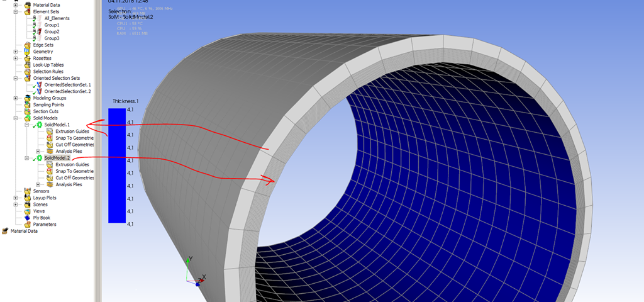Click the Edge Sets folder icon
The image size is (644, 302).
pyautogui.click(x=27, y=45)
